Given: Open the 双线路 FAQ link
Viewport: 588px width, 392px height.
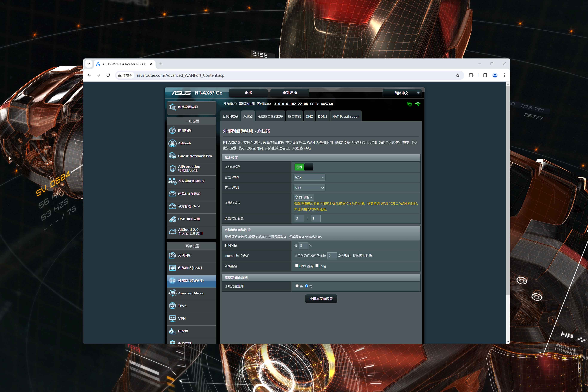Looking at the screenshot, I should click(301, 148).
